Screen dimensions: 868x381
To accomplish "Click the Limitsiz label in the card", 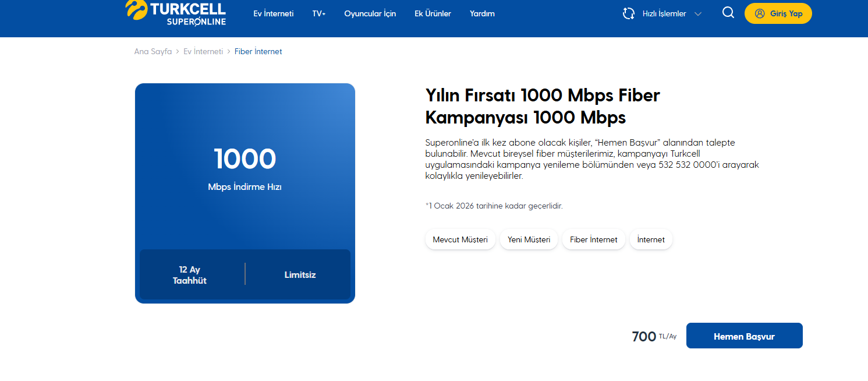I will 300,274.
